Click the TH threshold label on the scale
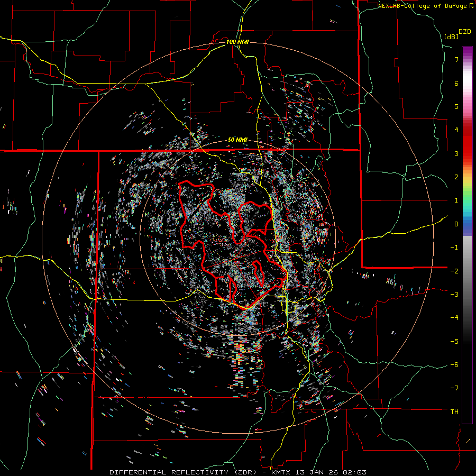The width and height of the screenshot is (476, 476). [x=454, y=411]
